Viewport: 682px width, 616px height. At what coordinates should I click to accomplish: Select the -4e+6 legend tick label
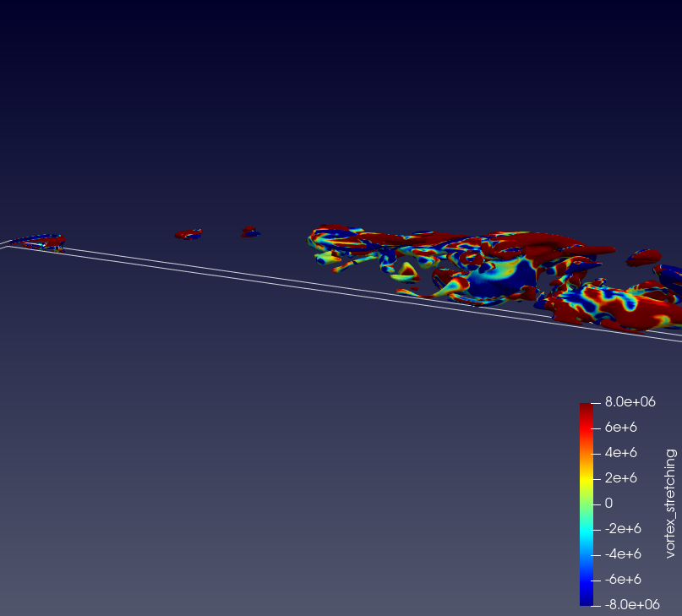click(x=622, y=554)
